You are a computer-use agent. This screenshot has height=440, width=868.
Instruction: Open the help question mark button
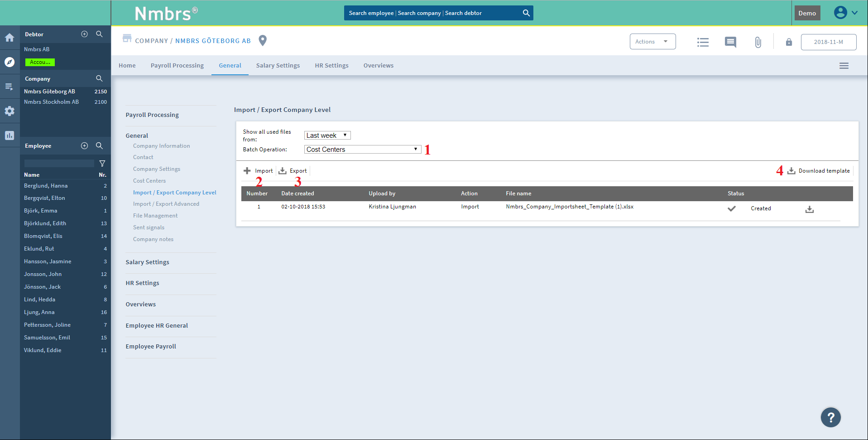coord(831,417)
